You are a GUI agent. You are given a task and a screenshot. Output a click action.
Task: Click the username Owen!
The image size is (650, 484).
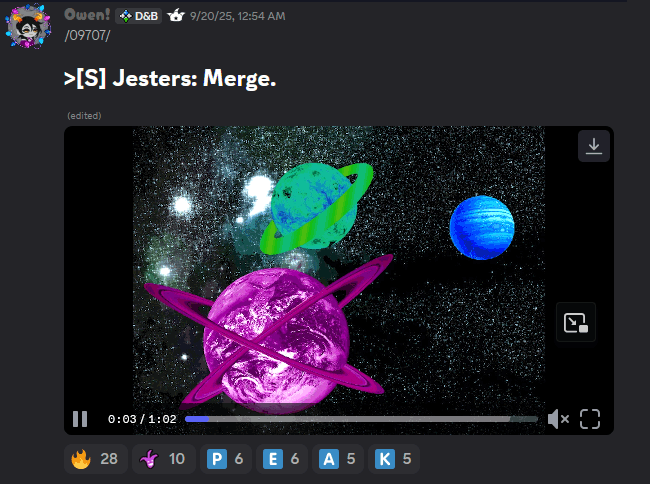click(x=87, y=15)
